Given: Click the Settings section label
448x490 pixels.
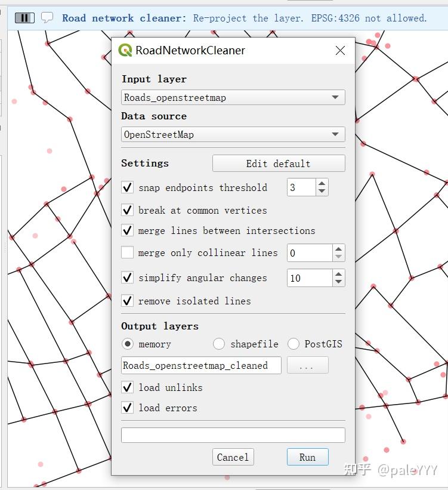Looking at the screenshot, I should pyautogui.click(x=145, y=163).
